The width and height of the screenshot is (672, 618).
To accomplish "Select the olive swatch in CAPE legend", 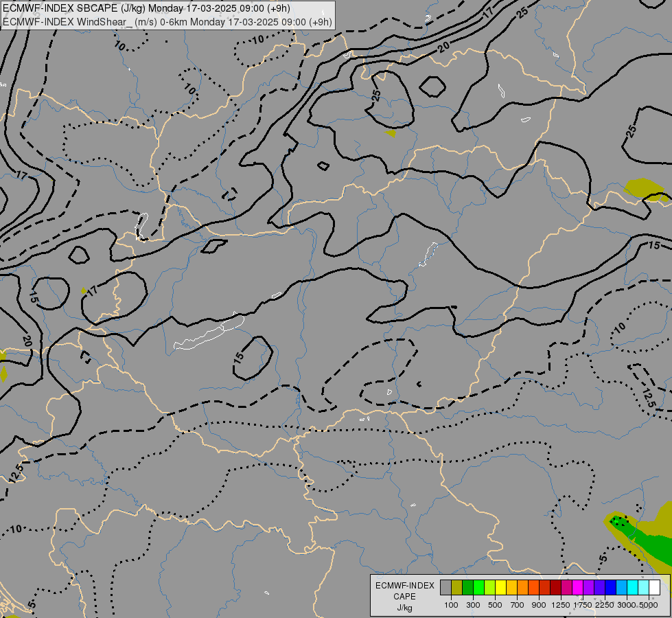I will [x=457, y=587].
